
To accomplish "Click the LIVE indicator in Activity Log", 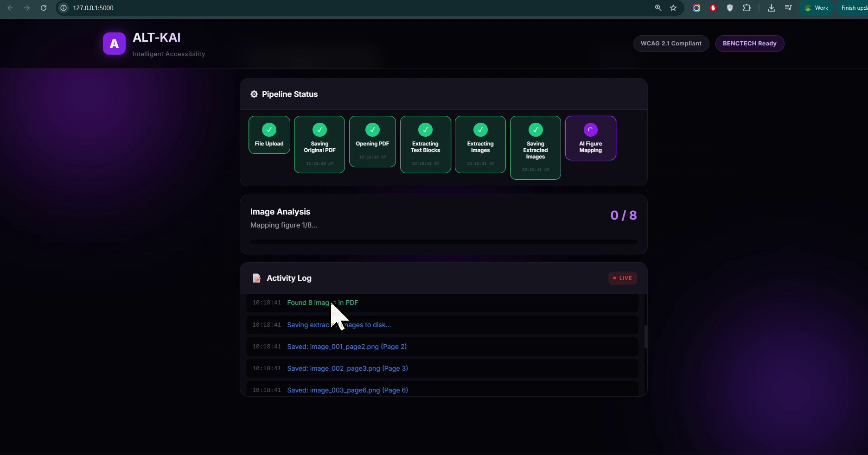I will tap(622, 278).
